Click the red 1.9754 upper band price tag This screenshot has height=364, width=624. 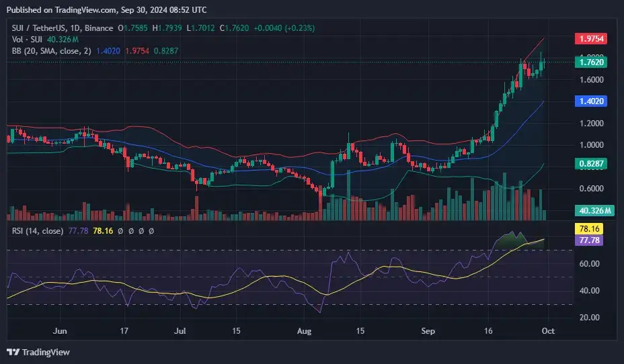tap(594, 39)
